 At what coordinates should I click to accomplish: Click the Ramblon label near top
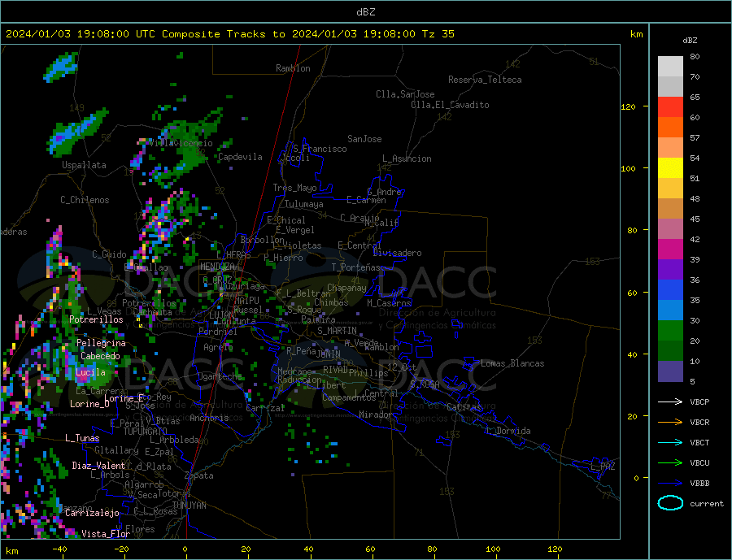click(293, 68)
